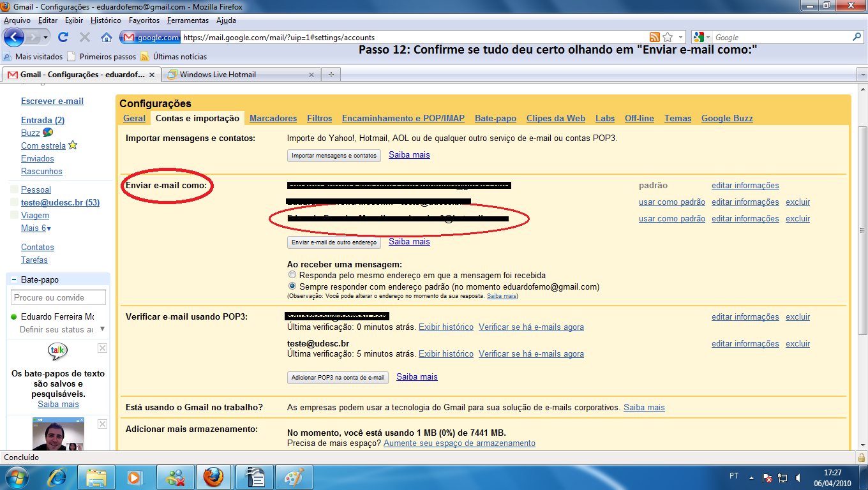868x490 pixels.
Task: Click Verificar se há e-mails agora for teste@udesc.br
Action: 531,353
